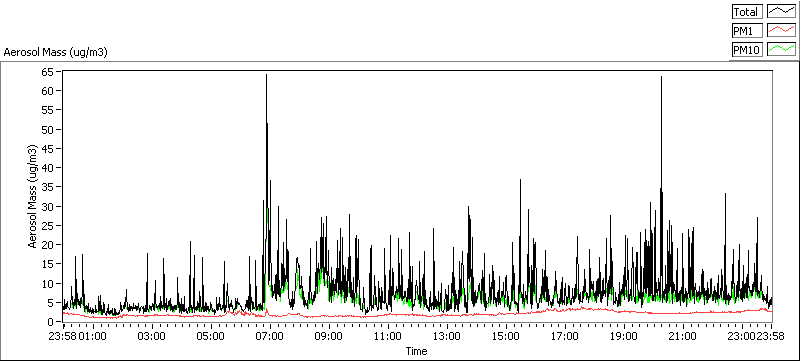Screen dimensions: 800x361
Task: Click the 03:00 time axis tick label
Action: (151, 337)
